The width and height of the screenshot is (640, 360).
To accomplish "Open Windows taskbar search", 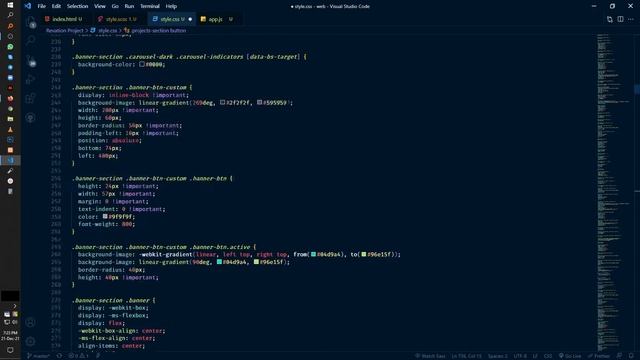I will pos(10,15).
